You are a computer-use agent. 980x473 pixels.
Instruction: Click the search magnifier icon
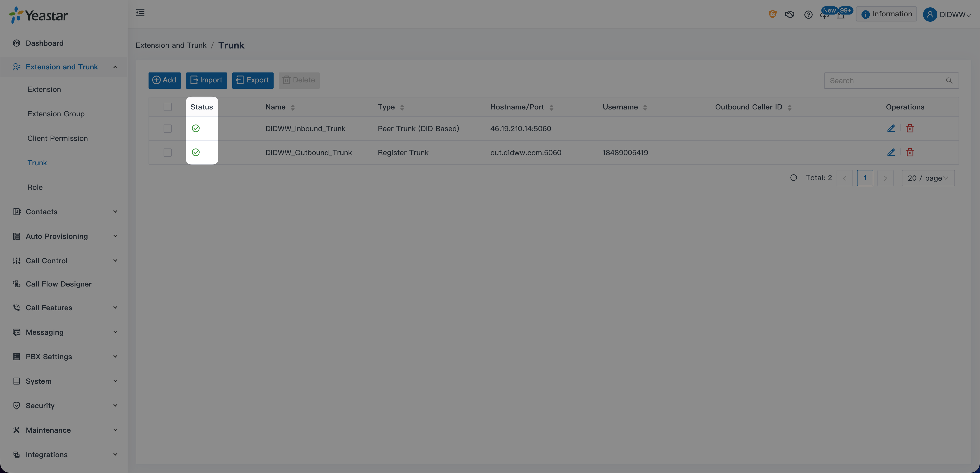949,81
